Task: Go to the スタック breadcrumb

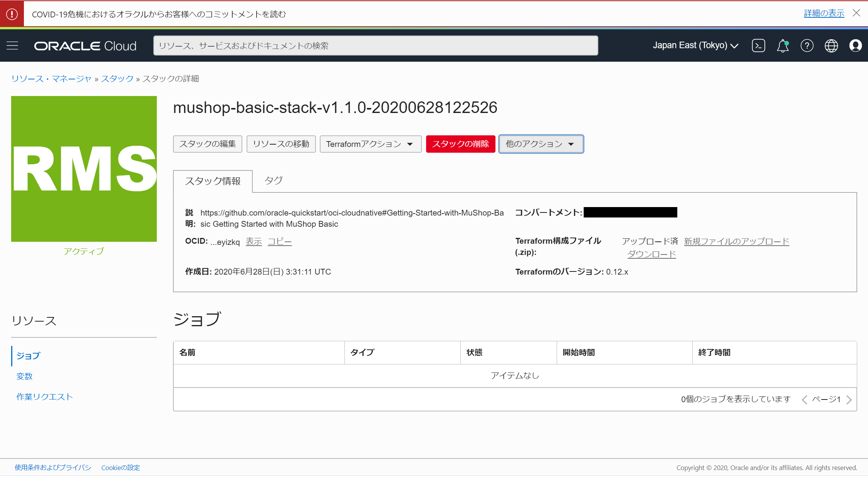Action: click(117, 79)
